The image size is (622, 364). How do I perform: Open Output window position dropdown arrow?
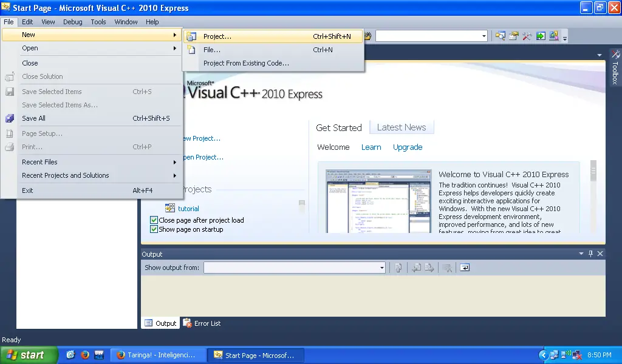[581, 254]
